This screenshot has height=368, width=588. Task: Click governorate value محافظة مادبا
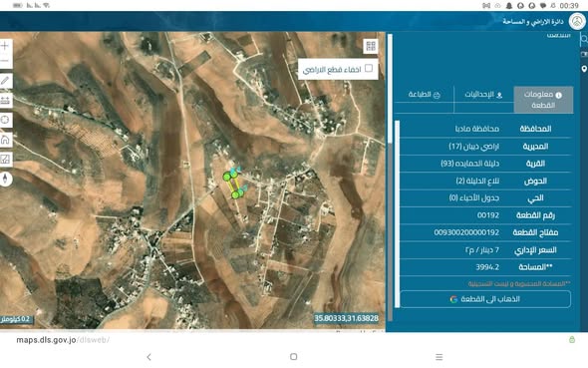pyautogui.click(x=477, y=129)
